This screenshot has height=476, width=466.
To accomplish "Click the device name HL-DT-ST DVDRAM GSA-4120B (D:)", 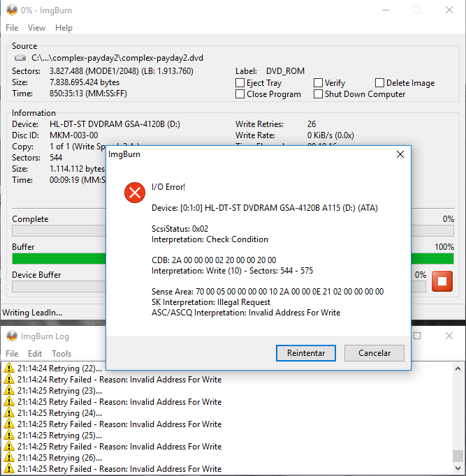I will coord(115,124).
